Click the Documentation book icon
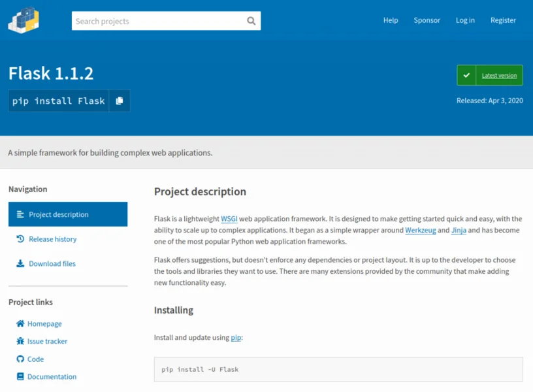 click(20, 376)
